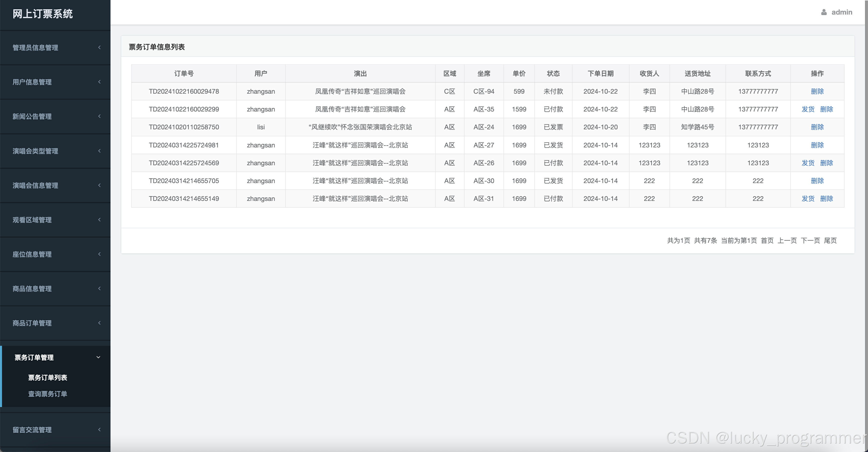Click 发货 for order TD20241022160029299

point(808,109)
